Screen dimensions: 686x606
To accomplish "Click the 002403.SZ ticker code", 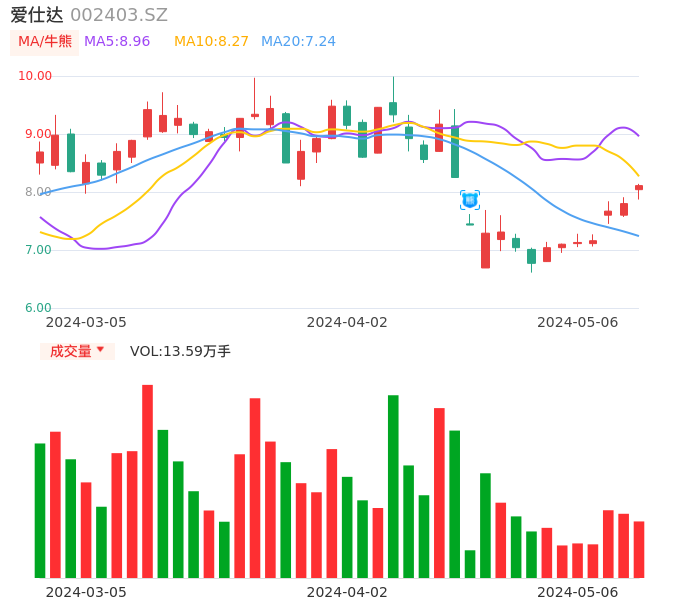I will 119,15.
